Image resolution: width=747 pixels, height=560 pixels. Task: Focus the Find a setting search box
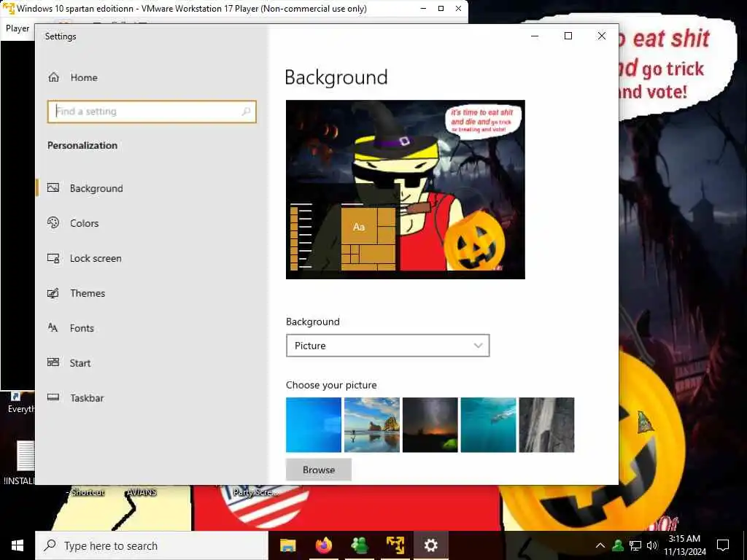point(152,112)
